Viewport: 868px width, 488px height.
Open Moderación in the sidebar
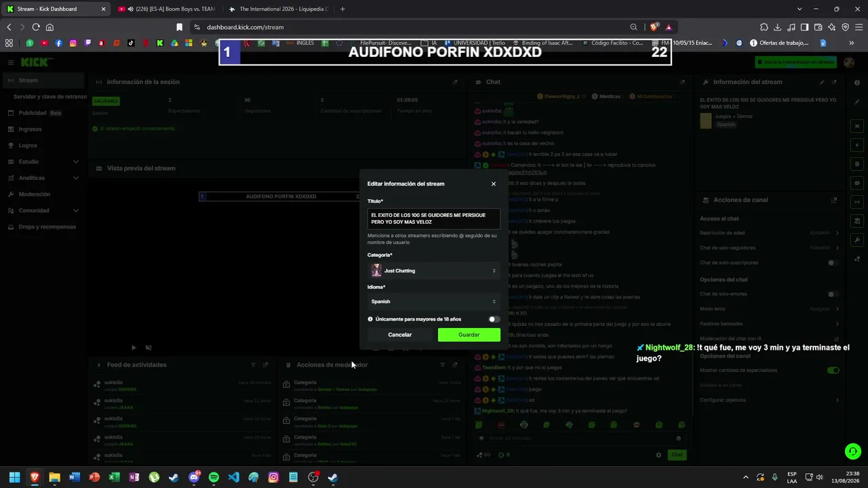coord(44,194)
